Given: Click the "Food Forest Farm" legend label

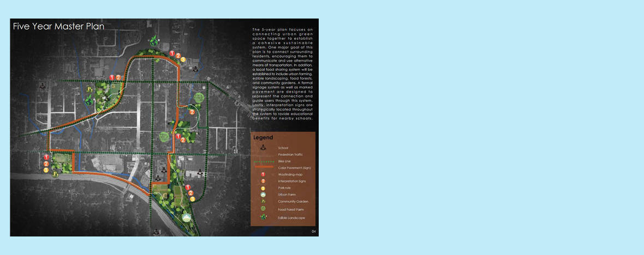Looking at the screenshot, I should point(290,209).
